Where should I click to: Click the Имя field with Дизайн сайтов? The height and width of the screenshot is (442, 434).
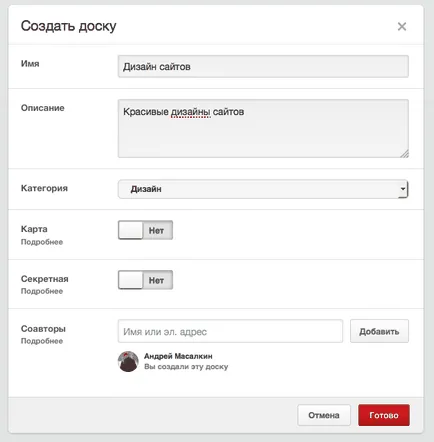pos(263,66)
